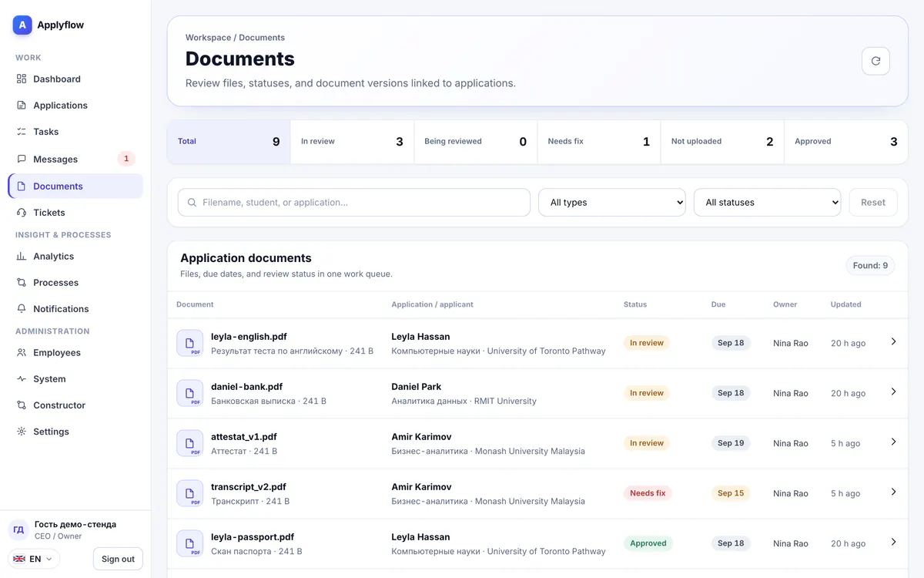
Task: Click the System activity icon
Action: tap(22, 378)
